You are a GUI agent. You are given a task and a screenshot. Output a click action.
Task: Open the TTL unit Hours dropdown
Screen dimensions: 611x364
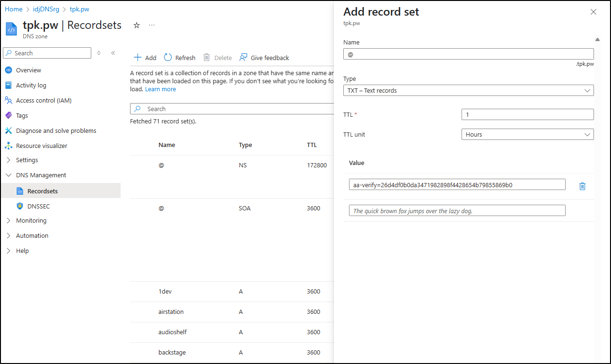click(527, 134)
